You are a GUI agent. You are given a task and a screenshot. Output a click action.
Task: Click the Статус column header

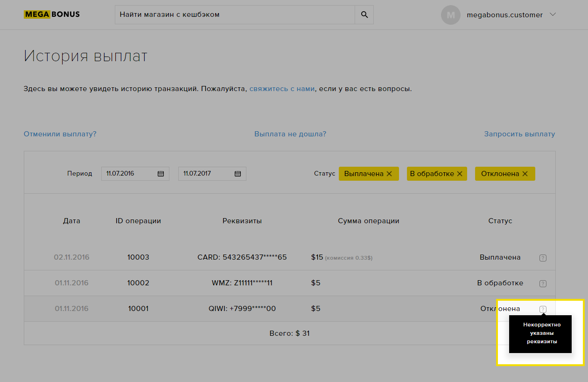[500, 221]
